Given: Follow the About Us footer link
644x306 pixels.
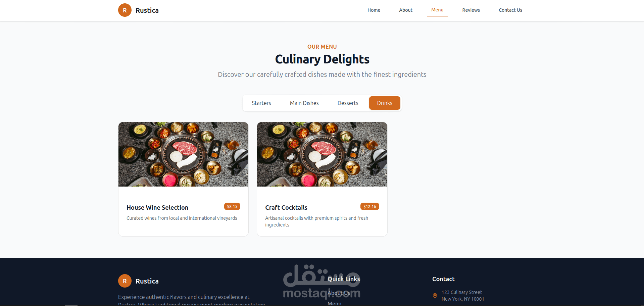Looking at the screenshot, I should tap(339, 293).
